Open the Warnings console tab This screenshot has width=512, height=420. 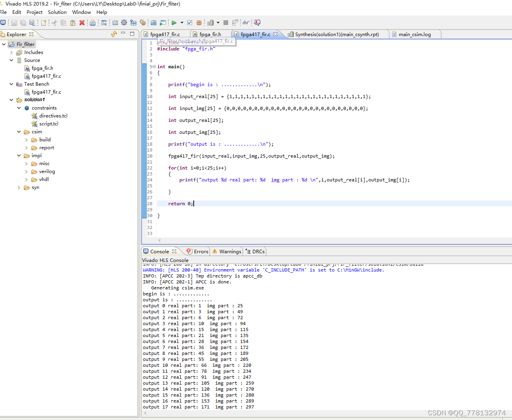[x=230, y=252]
